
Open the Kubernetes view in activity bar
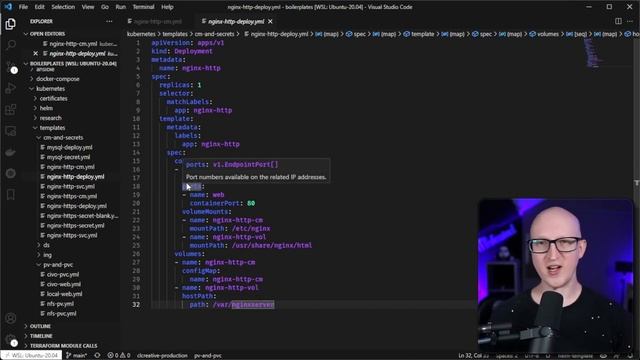[11, 173]
